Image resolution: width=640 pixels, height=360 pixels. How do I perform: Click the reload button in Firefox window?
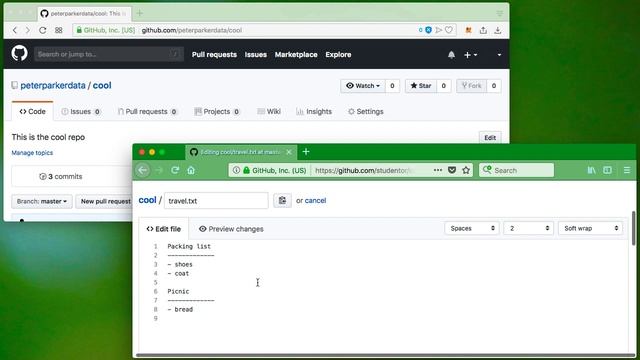click(175, 170)
